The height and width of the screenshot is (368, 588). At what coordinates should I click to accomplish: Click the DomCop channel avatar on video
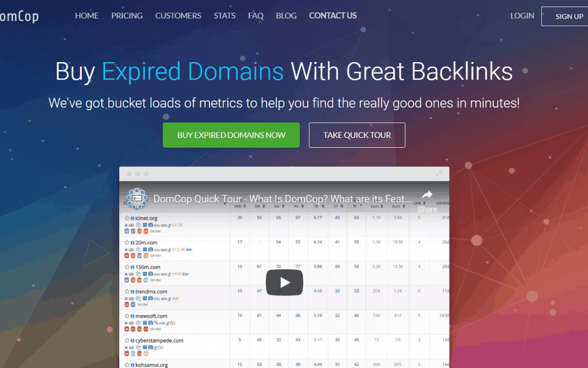[x=137, y=198]
